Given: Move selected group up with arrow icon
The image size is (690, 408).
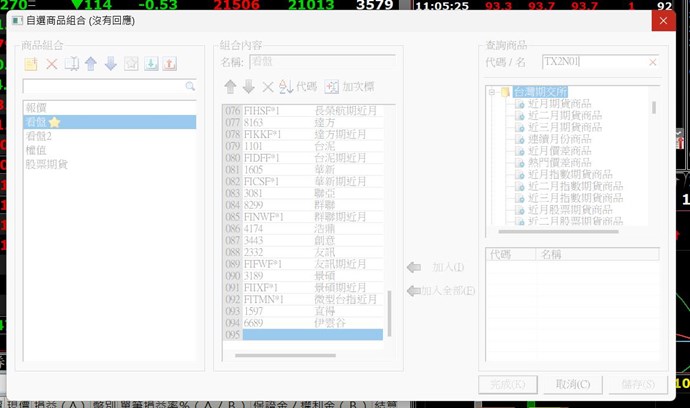Looking at the screenshot, I should [90, 64].
